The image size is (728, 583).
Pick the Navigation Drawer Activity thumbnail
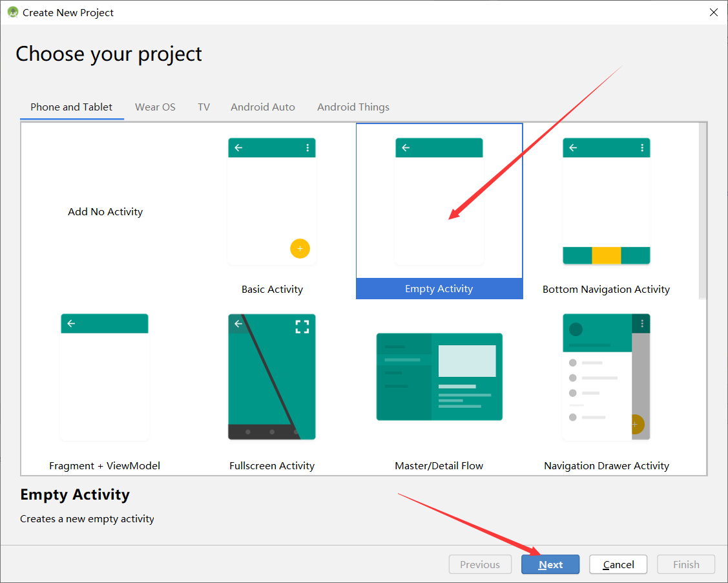(607, 377)
